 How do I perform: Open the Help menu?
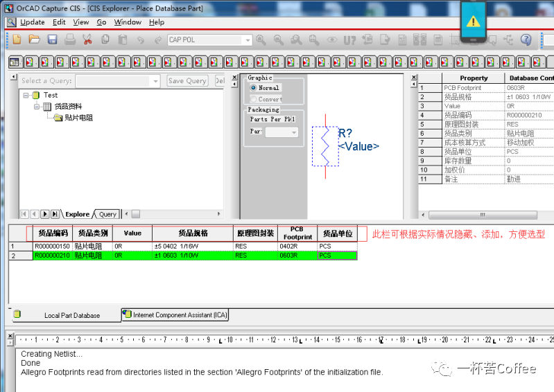(157, 22)
